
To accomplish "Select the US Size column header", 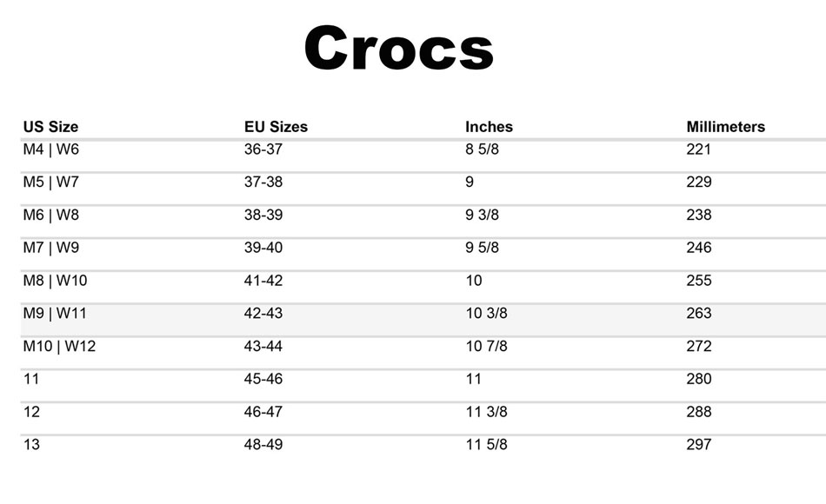I will click(x=50, y=127).
